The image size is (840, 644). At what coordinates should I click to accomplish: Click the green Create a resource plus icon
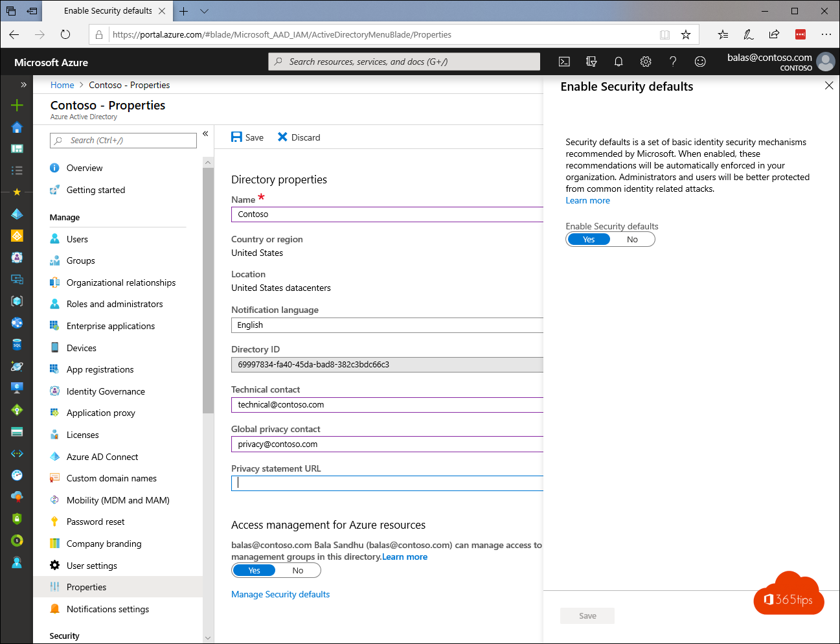click(17, 105)
